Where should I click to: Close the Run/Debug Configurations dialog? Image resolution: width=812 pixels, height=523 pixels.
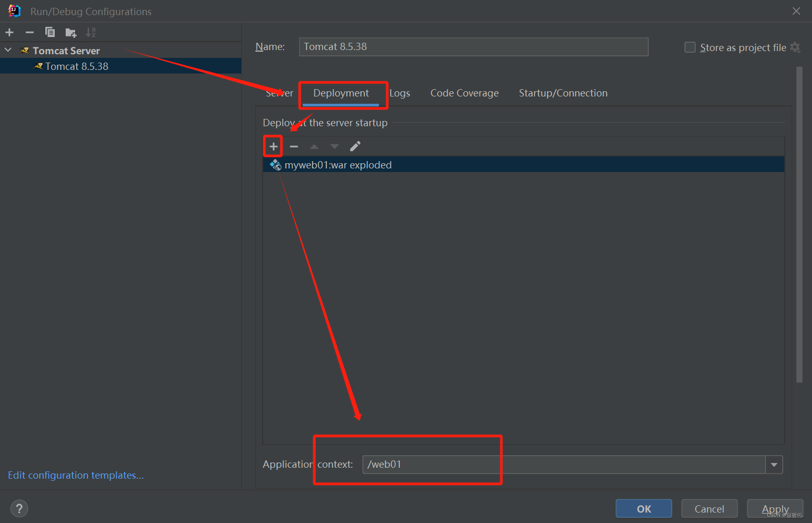(x=796, y=11)
